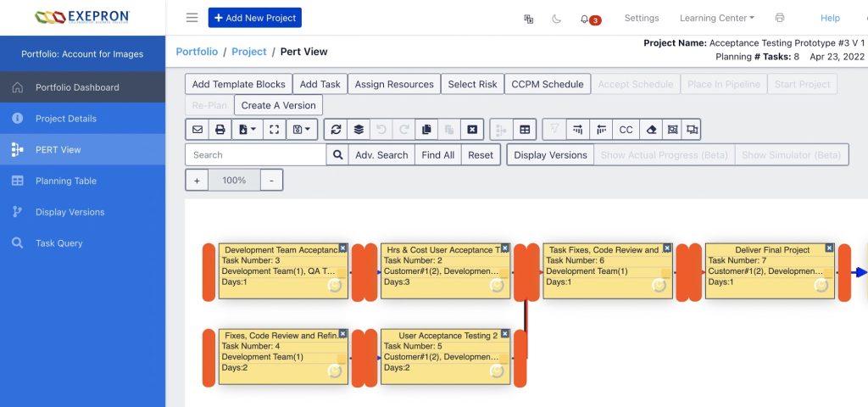This screenshot has height=407, width=868.
Task: Click Assign Resources
Action: click(394, 84)
